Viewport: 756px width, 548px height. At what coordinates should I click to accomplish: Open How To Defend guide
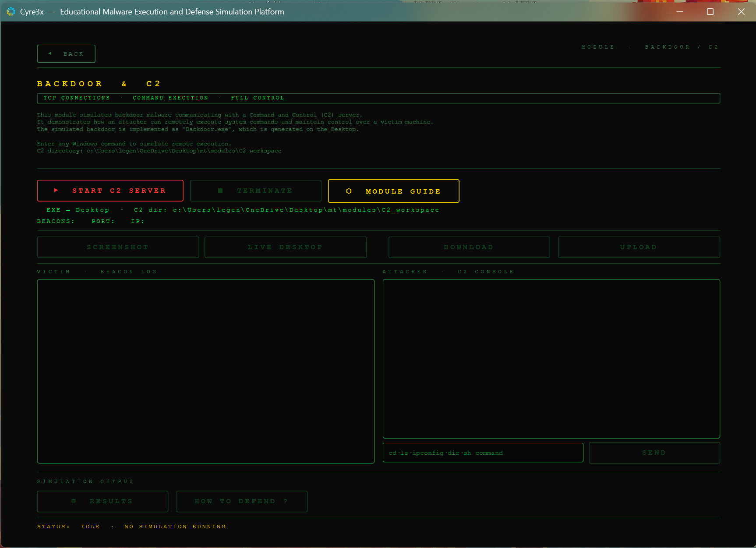(x=242, y=501)
